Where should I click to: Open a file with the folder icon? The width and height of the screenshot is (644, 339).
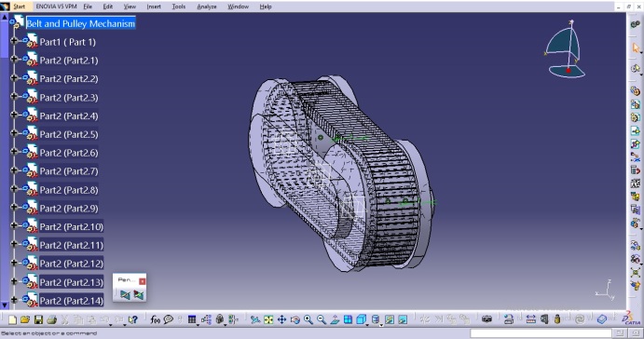tap(25, 319)
